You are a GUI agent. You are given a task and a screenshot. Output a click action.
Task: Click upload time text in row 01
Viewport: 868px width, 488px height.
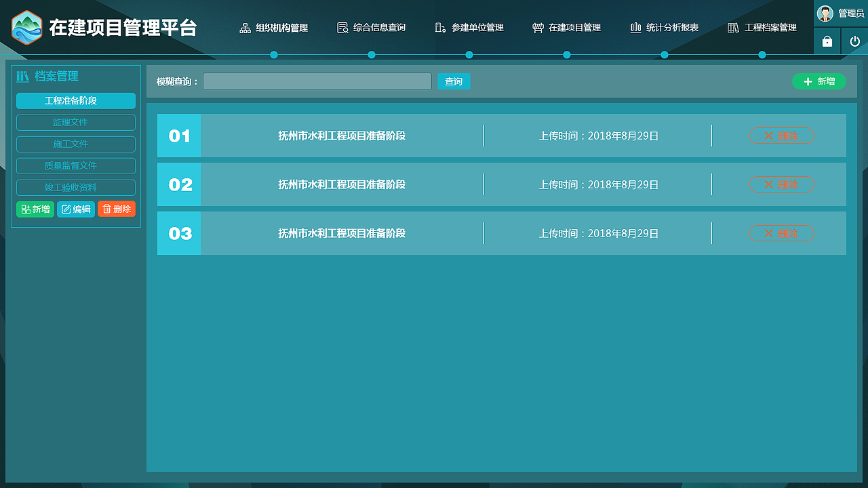[599, 136]
